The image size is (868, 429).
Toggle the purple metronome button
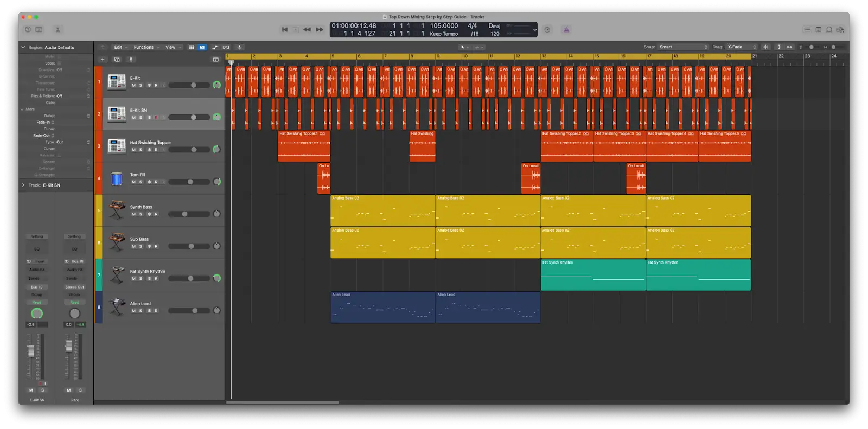566,30
